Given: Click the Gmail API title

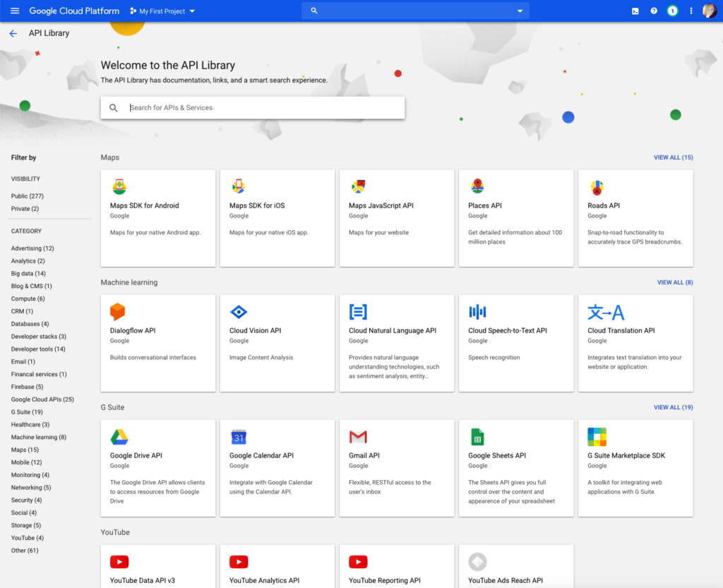Looking at the screenshot, I should 364,455.
